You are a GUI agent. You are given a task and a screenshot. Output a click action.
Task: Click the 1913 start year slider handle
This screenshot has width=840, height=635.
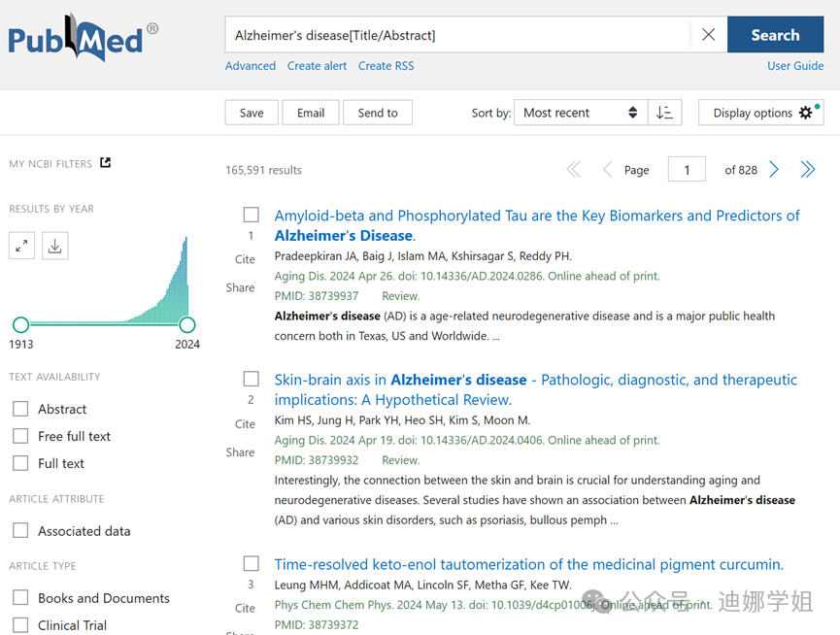click(x=20, y=324)
